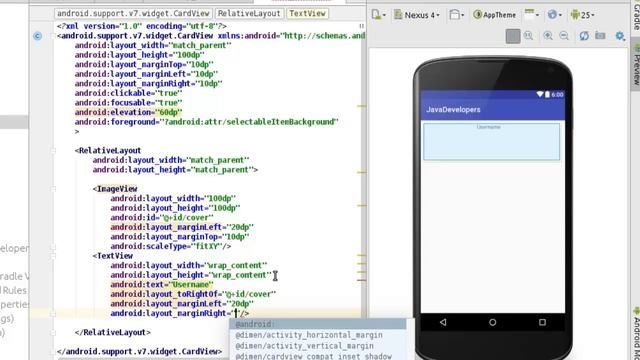This screenshot has width=640, height=360.
Task: Click the android:foreground attribute line
Action: (x=207, y=122)
